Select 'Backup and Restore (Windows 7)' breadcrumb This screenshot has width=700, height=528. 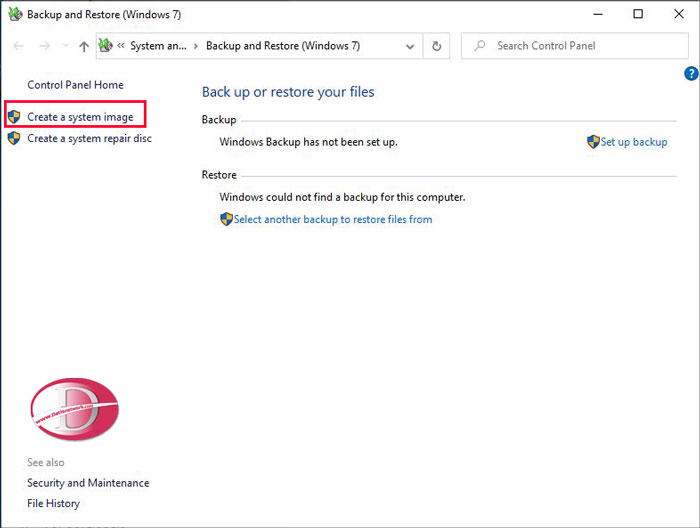[283, 46]
